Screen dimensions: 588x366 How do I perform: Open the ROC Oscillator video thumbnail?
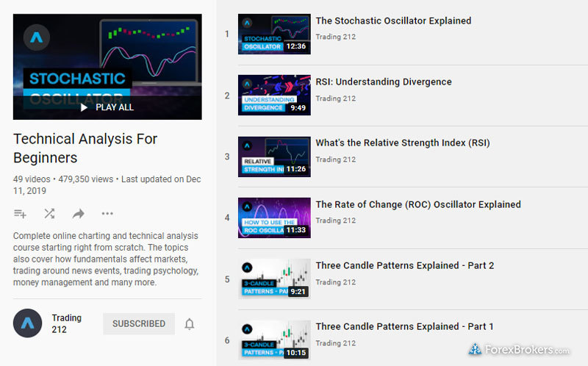pos(274,218)
